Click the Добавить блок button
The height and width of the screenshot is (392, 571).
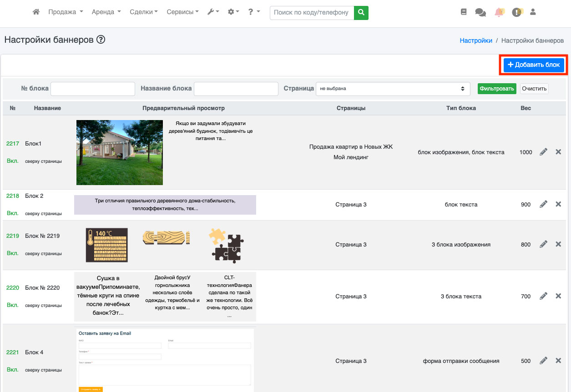tap(534, 65)
